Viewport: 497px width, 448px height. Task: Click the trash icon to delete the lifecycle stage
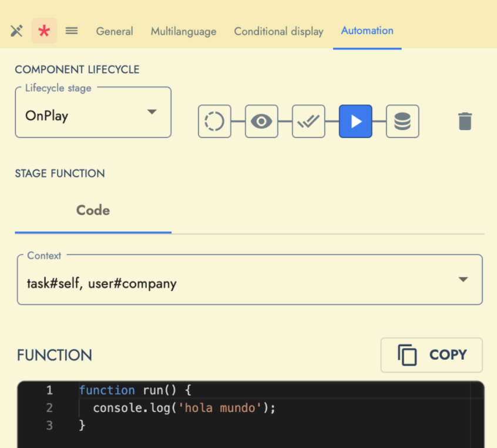click(465, 121)
